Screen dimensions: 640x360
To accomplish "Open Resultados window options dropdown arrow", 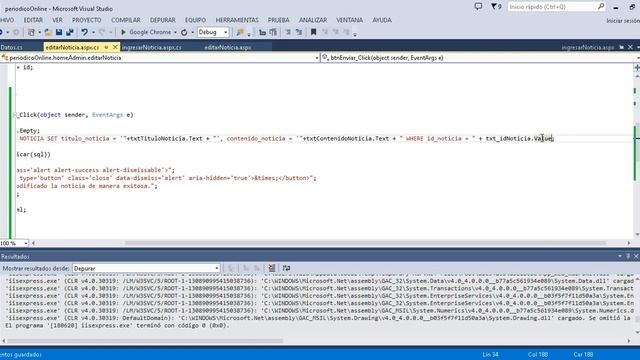I will [x=620, y=256].
